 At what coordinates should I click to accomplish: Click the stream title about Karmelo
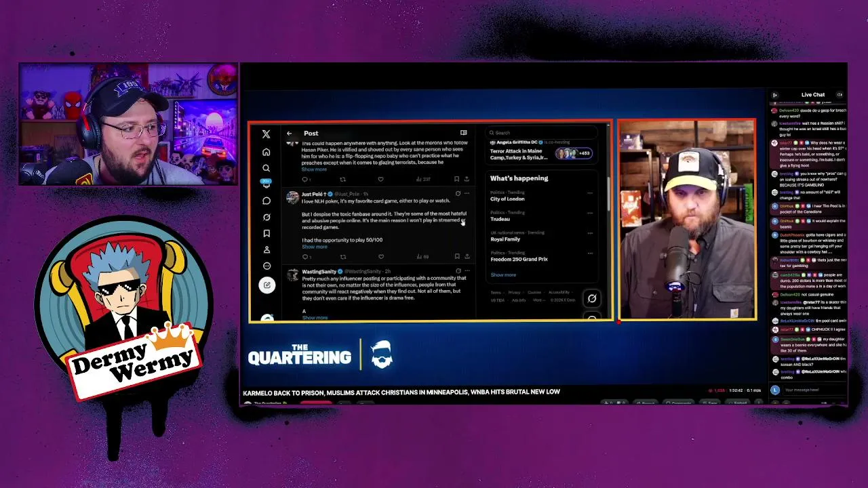pos(401,392)
